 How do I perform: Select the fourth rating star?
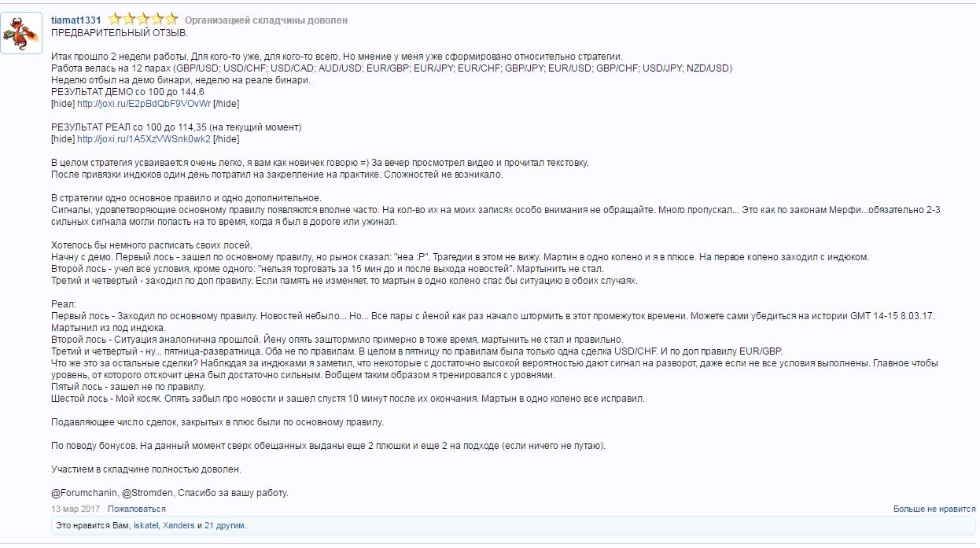coord(157,19)
